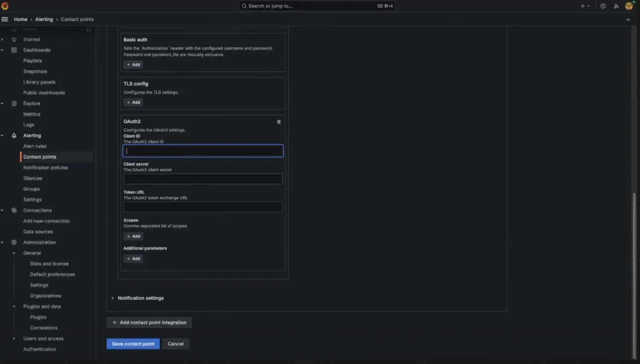The height and width of the screenshot is (364, 640).
Task: Open Authentication in the sidebar
Action: [39, 349]
